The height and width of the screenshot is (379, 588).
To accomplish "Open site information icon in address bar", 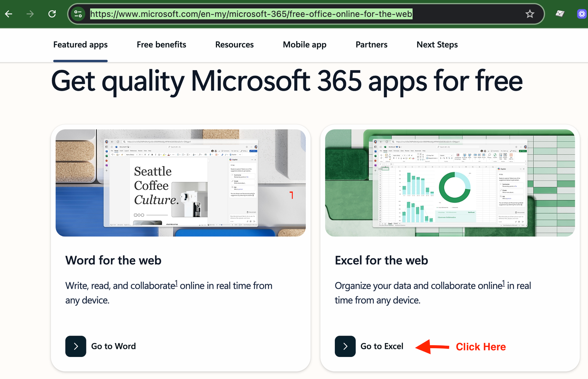I will point(78,14).
